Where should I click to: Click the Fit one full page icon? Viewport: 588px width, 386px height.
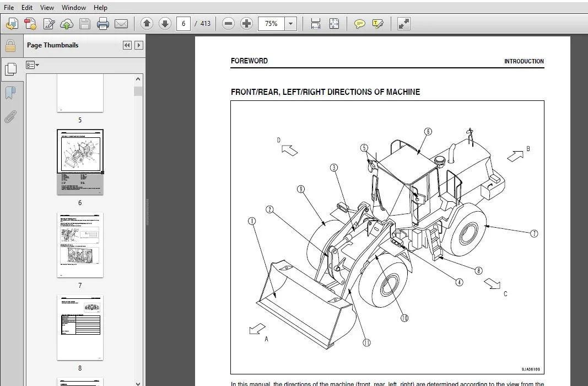(x=334, y=24)
